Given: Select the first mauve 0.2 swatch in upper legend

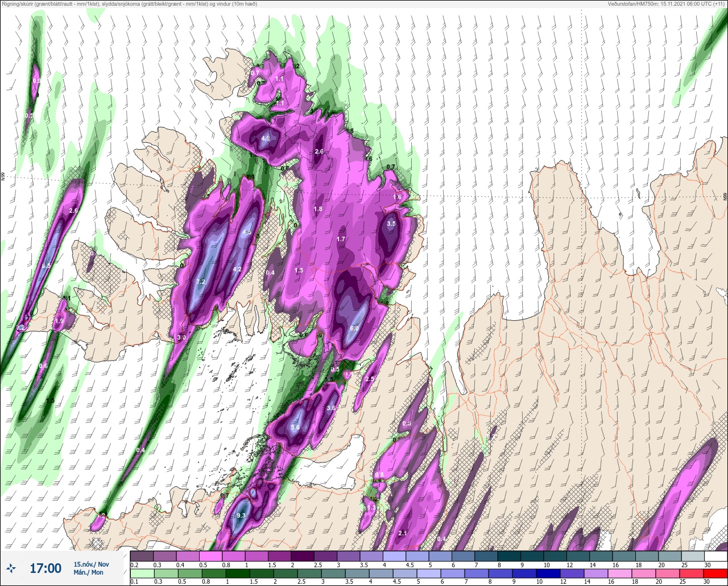Looking at the screenshot, I should [x=142, y=556].
